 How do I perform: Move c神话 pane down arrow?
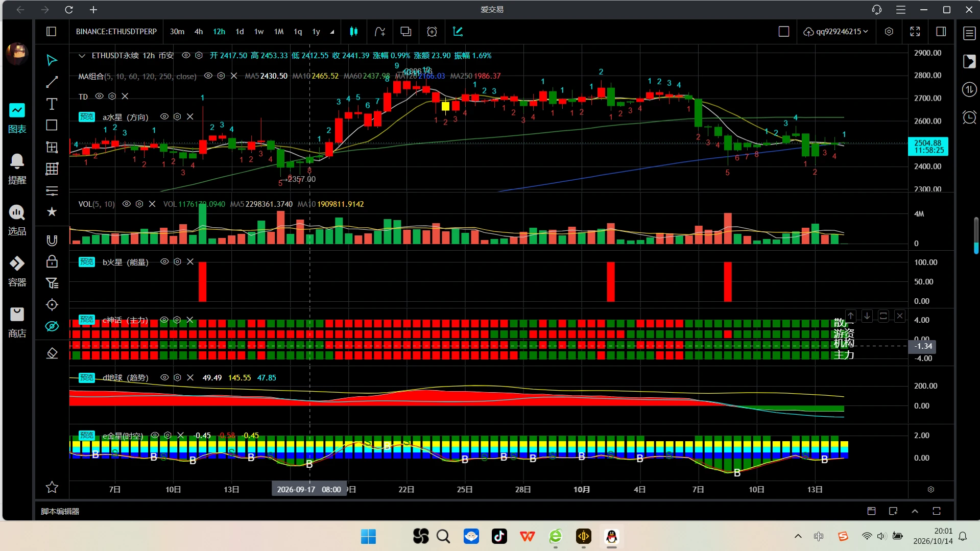867,316
